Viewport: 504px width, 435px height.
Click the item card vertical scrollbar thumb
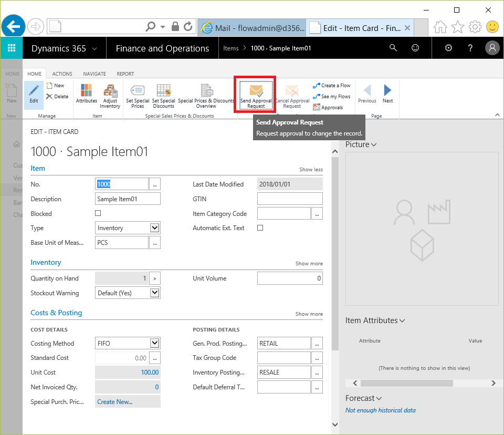tap(334, 254)
